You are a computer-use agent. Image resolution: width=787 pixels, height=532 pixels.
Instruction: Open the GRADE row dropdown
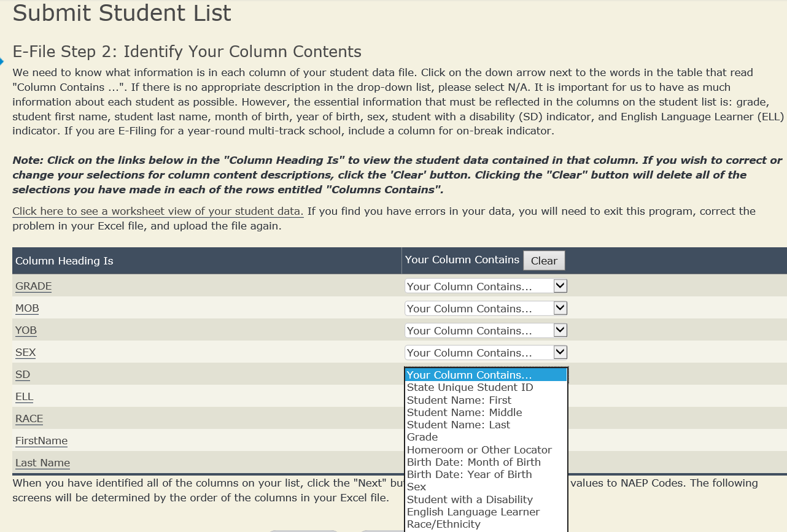(486, 287)
